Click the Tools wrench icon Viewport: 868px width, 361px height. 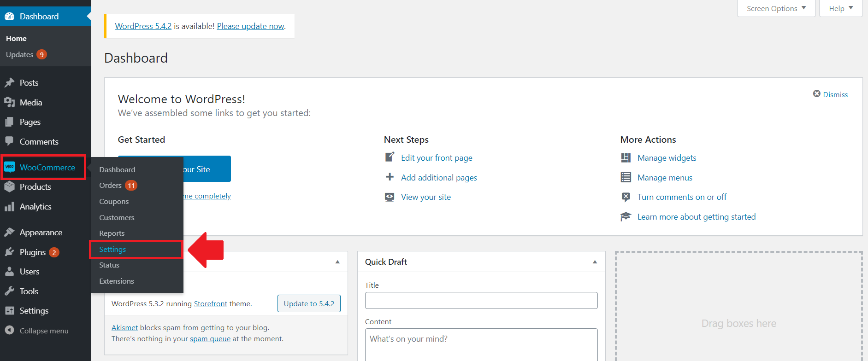9,291
